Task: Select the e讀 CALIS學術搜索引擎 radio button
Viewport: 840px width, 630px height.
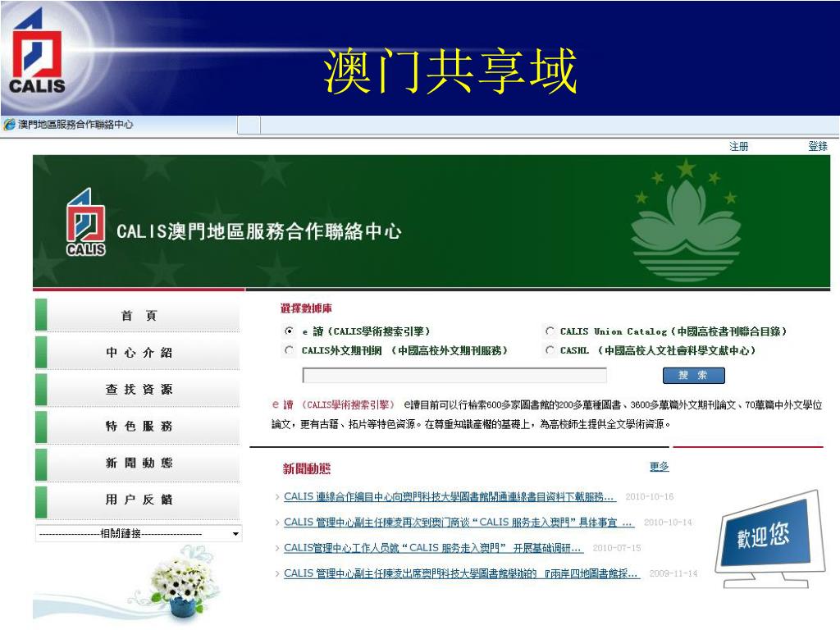Action: click(290, 331)
